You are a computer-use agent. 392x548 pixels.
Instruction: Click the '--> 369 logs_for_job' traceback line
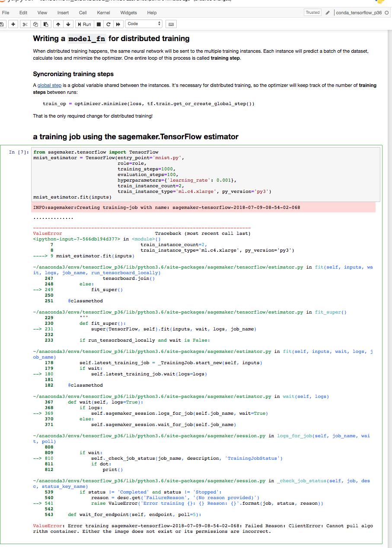(150, 413)
